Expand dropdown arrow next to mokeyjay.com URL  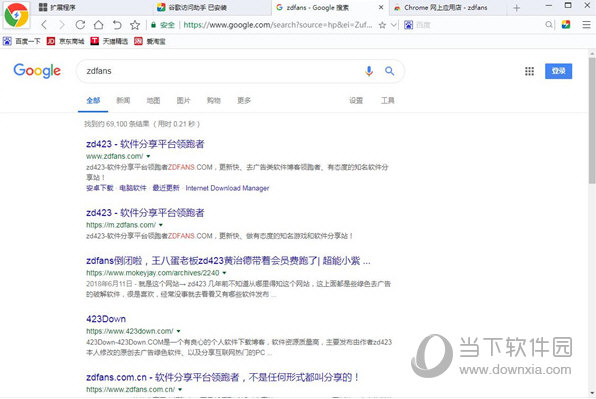(224, 273)
